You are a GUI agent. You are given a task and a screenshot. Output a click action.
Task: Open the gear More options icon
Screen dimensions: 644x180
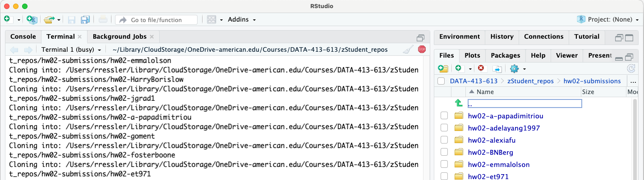click(514, 68)
